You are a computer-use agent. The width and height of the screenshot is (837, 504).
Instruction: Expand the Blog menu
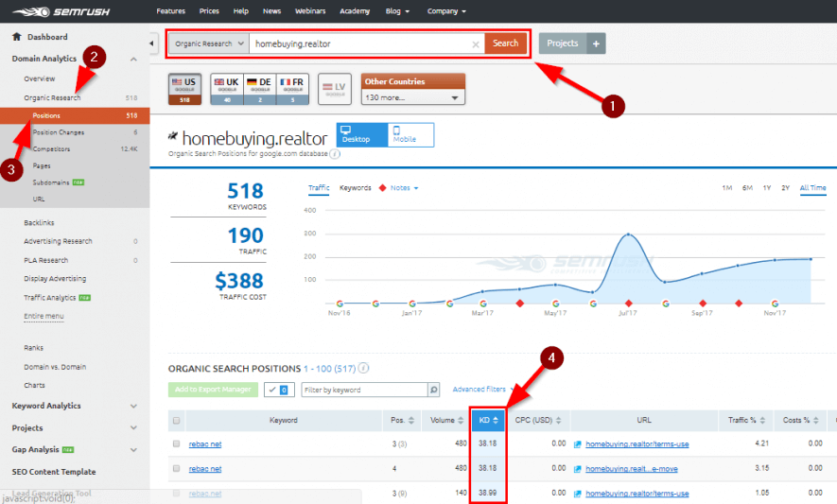point(397,11)
